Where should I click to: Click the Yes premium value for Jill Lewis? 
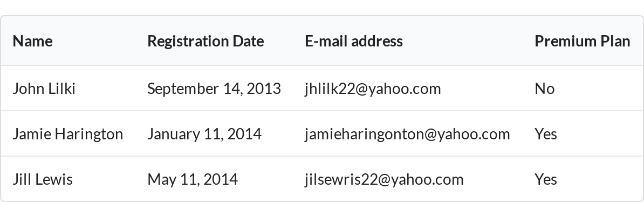[x=546, y=179]
